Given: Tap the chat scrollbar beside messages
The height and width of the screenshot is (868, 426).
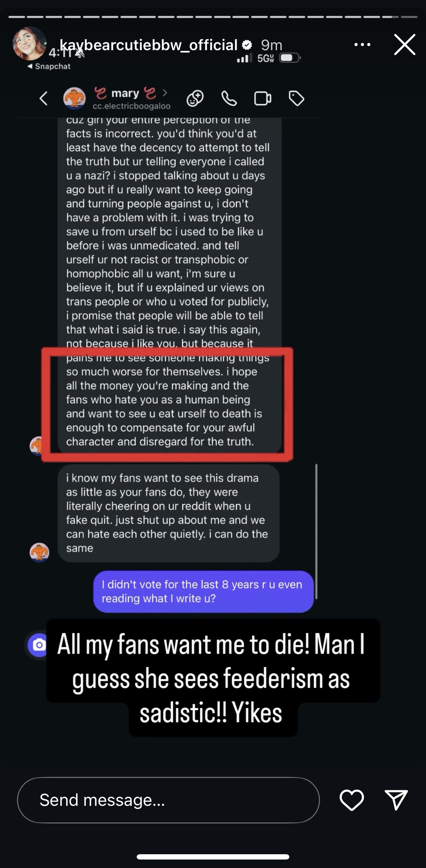Looking at the screenshot, I should (316, 531).
